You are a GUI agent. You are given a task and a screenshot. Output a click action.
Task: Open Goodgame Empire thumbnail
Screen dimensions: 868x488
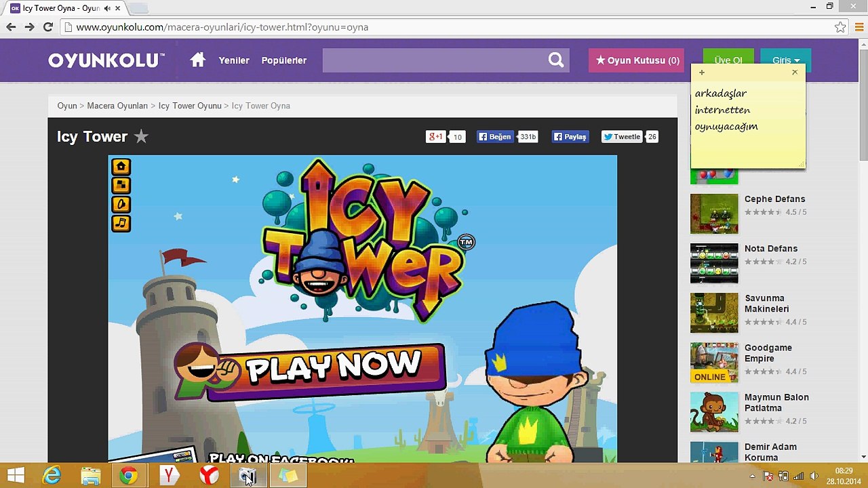click(714, 362)
